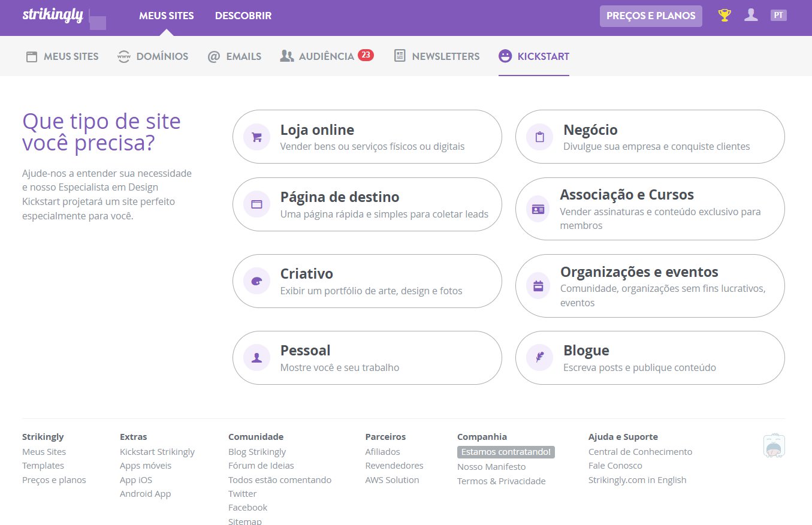The width and height of the screenshot is (812, 525).
Task: Open the Nosso Manifesto link
Action: click(x=491, y=467)
